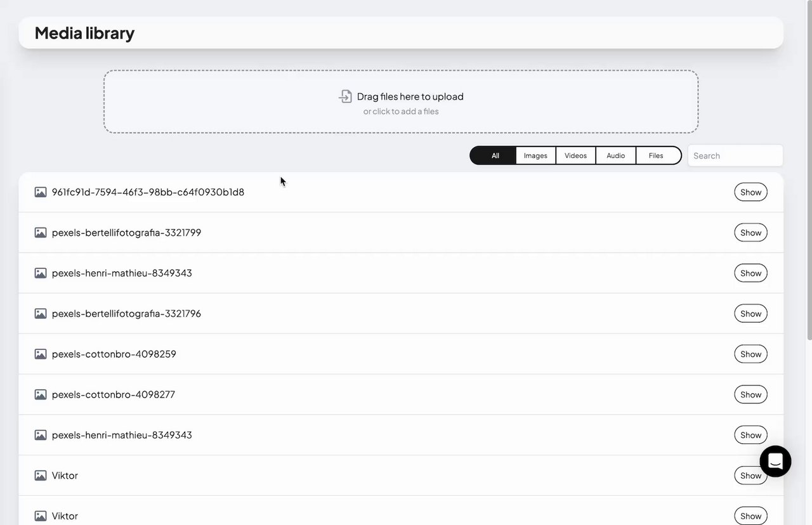Click image icon beside pexels-henri-mathieu-8349343 first entry
Screen dimensions: 812x525
point(41,273)
